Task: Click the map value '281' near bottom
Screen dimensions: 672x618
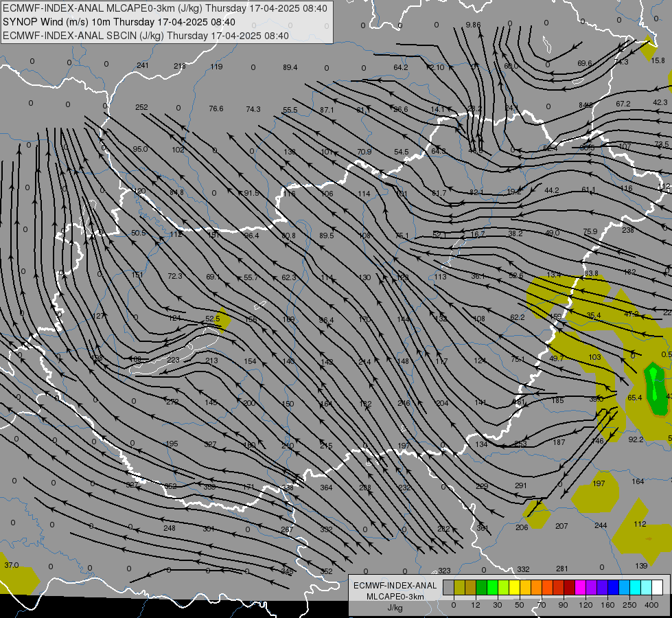Action: tap(562, 569)
